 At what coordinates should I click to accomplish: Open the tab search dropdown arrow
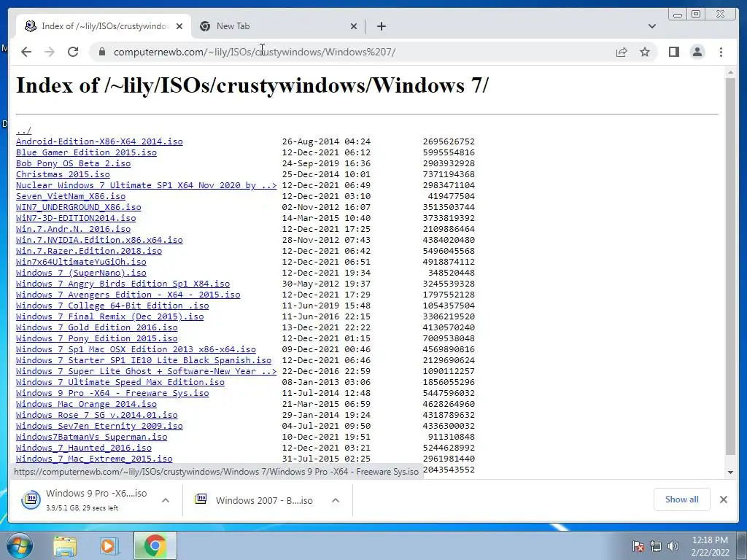click(651, 26)
